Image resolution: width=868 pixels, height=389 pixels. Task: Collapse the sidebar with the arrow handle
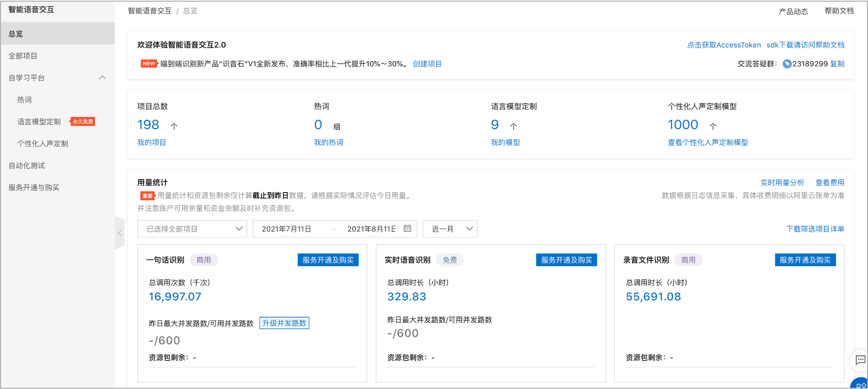click(120, 233)
